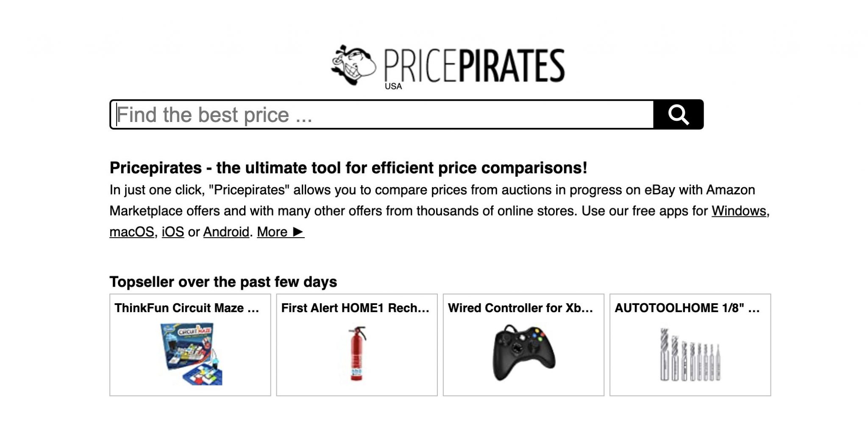Open the 'First Alert HOME1 Rech…' product title
Image resolution: width=868 pixels, height=424 pixels.
click(355, 308)
